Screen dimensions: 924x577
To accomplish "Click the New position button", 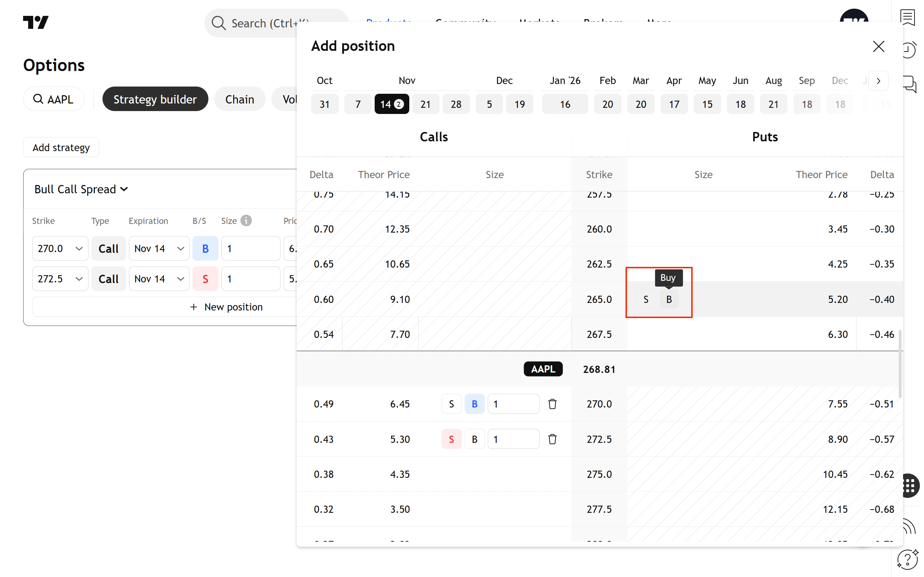I will (x=226, y=307).
